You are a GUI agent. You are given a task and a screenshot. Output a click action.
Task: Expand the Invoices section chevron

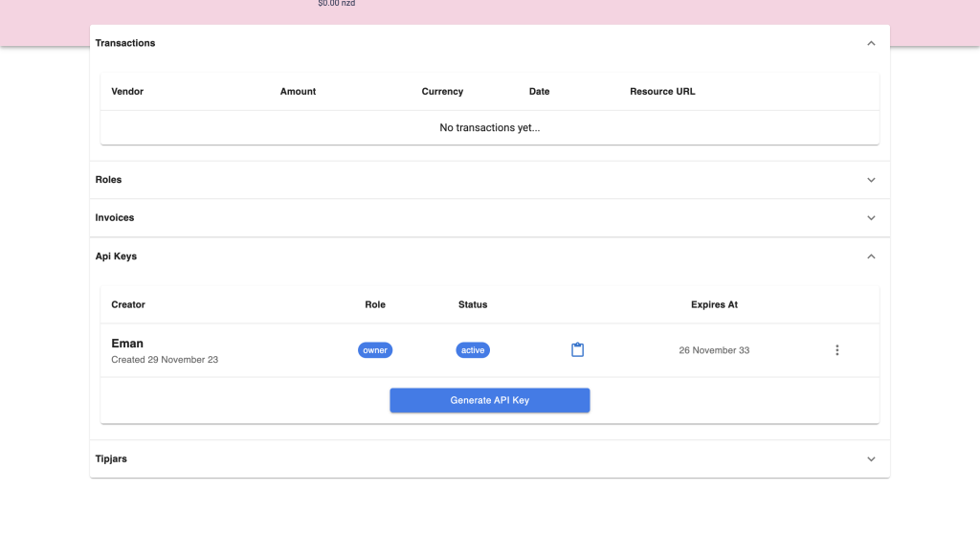(871, 218)
